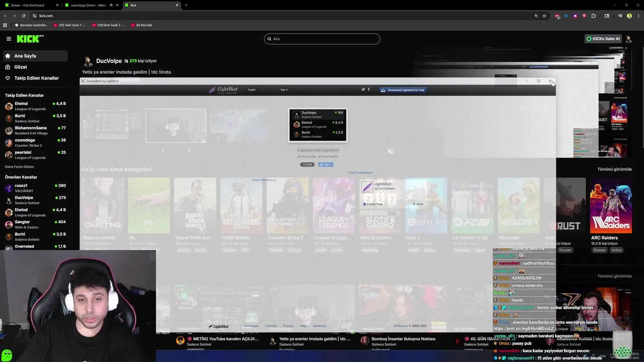Click Shooter tag under ARC Raiders
Viewport: 644px width, 362px height.
[599, 250]
